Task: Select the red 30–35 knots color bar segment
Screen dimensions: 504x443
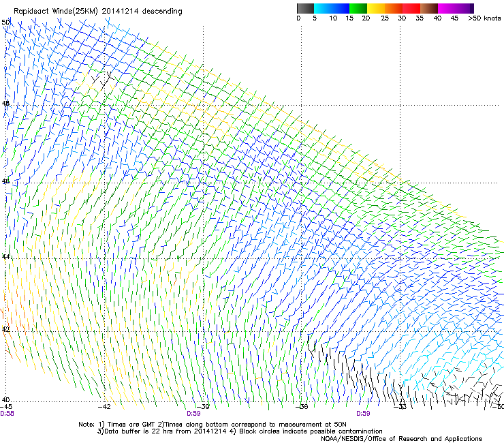Action: click(411, 8)
